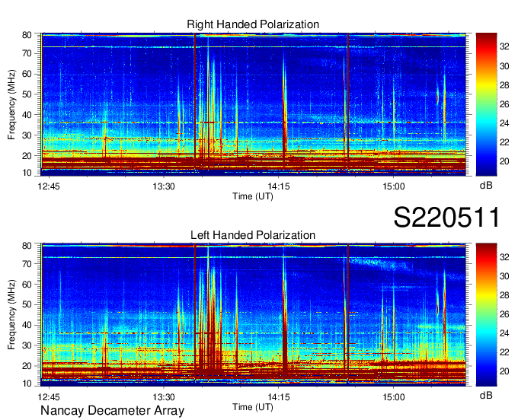Click the 26 dB label on Right Handed colorbar
Viewport: 518px width, 420px height.
(x=504, y=104)
